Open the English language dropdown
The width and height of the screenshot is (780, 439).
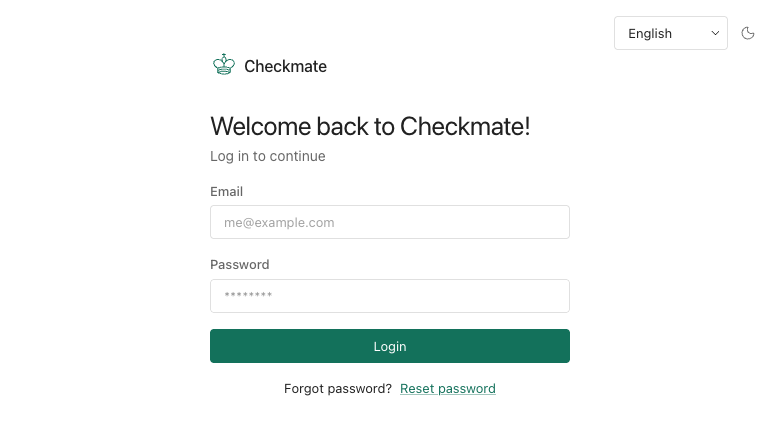pyautogui.click(x=671, y=33)
